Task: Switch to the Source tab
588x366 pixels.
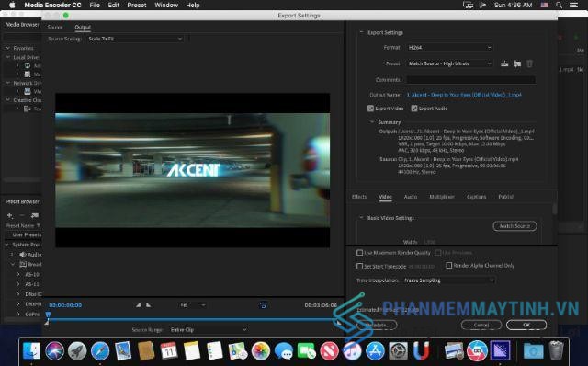Action: 55,27
